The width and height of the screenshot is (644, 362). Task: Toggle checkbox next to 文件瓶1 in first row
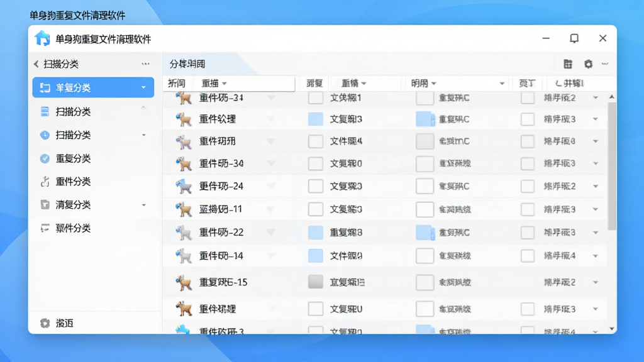[x=316, y=97]
